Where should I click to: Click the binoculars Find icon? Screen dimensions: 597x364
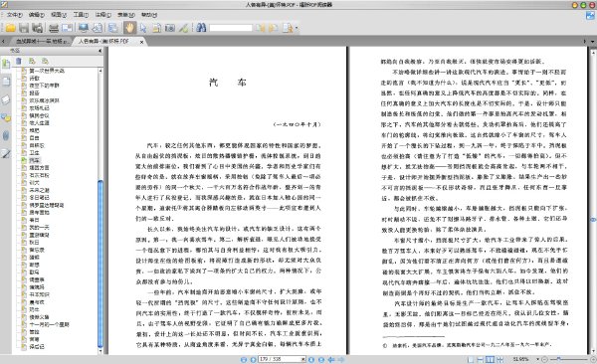(201, 28)
